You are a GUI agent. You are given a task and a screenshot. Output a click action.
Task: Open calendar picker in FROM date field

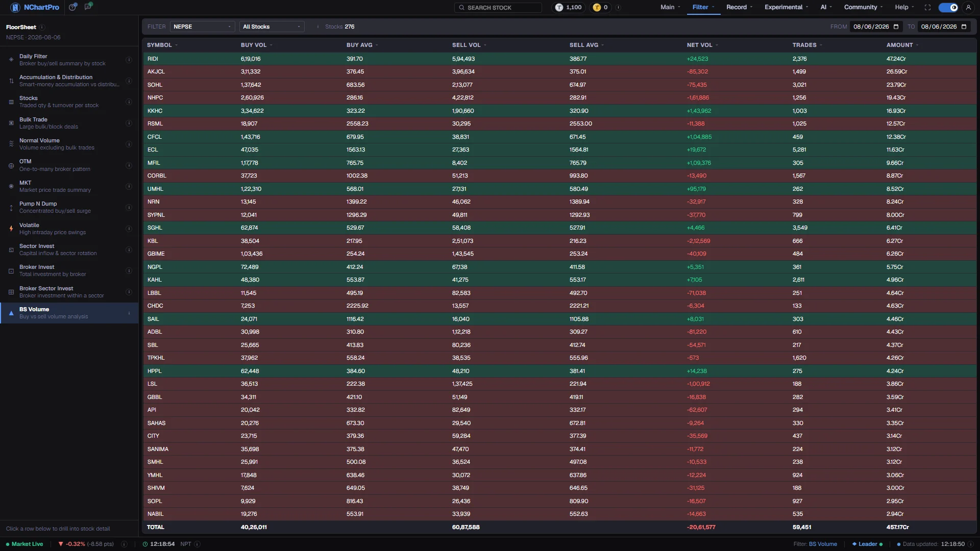896,27
